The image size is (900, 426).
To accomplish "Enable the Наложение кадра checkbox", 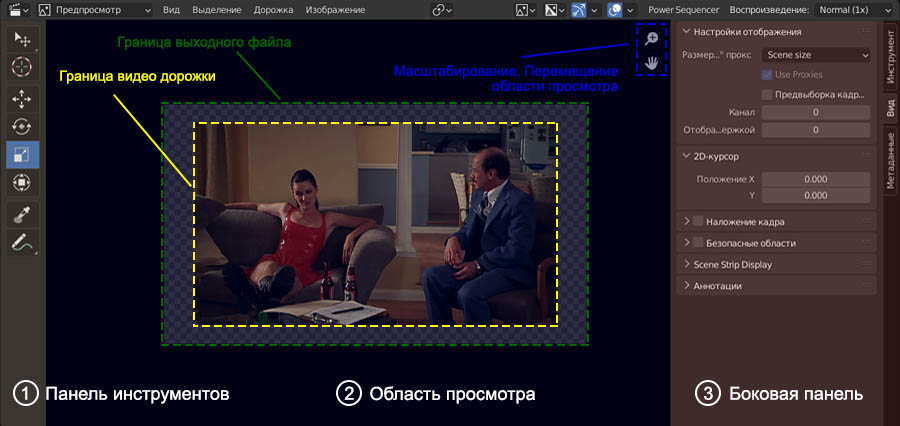I will (698, 221).
